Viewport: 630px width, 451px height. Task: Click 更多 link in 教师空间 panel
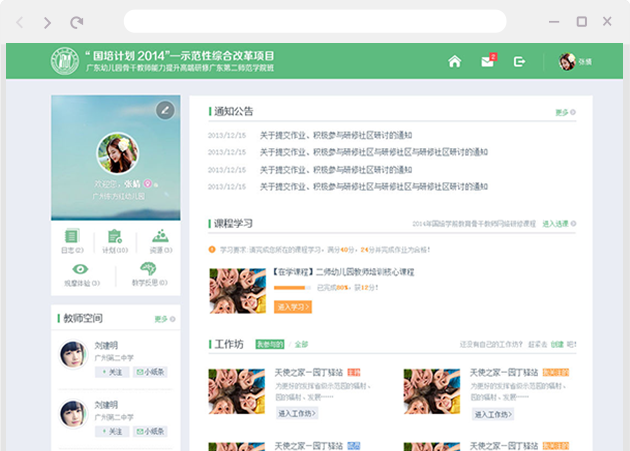pyautogui.click(x=164, y=319)
